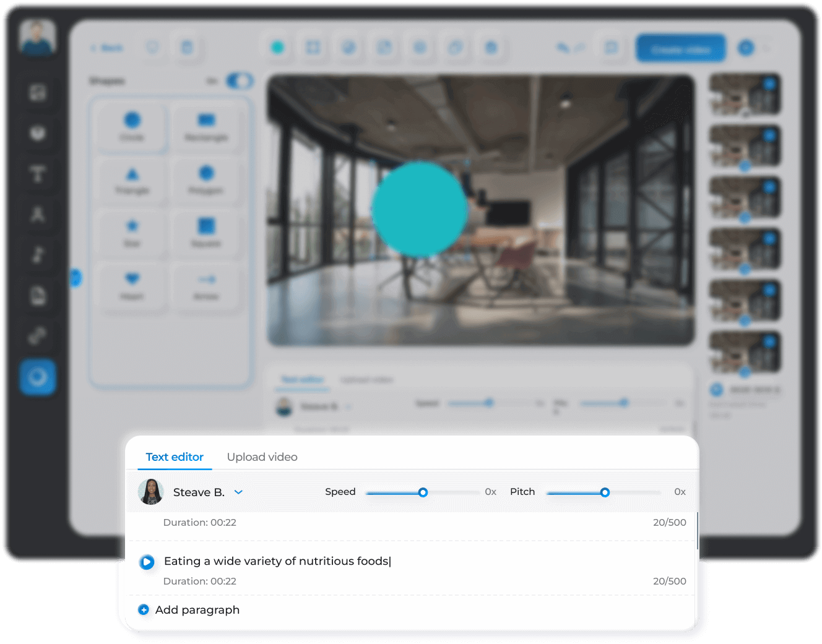Collapse the Shapes panel with the edge handle

click(76, 278)
